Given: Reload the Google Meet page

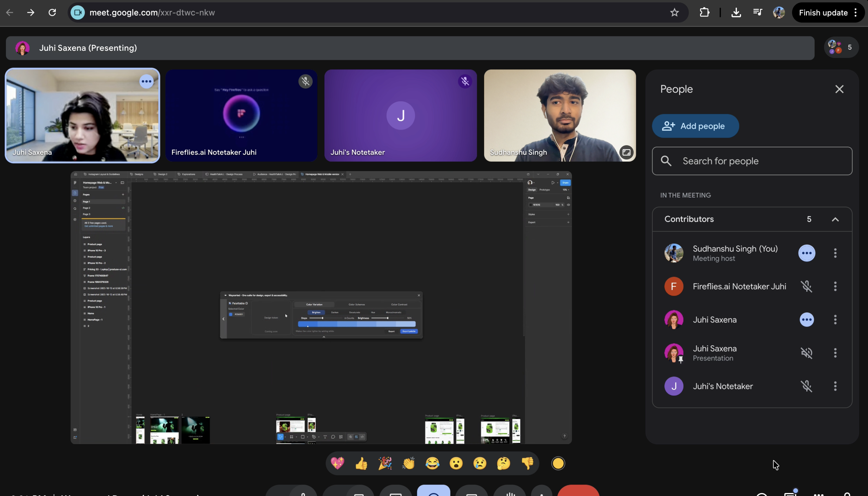Looking at the screenshot, I should click(52, 13).
